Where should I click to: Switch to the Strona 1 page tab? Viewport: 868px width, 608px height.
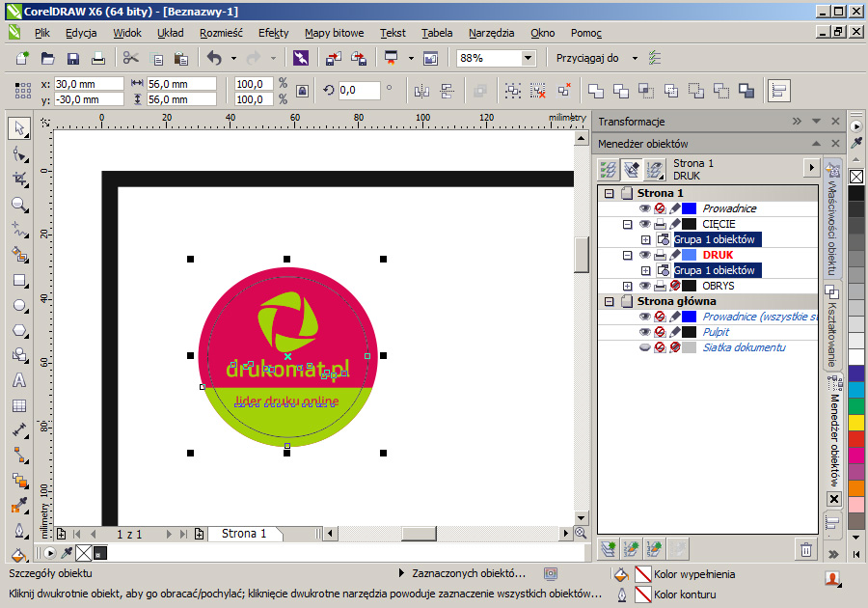pyautogui.click(x=244, y=534)
